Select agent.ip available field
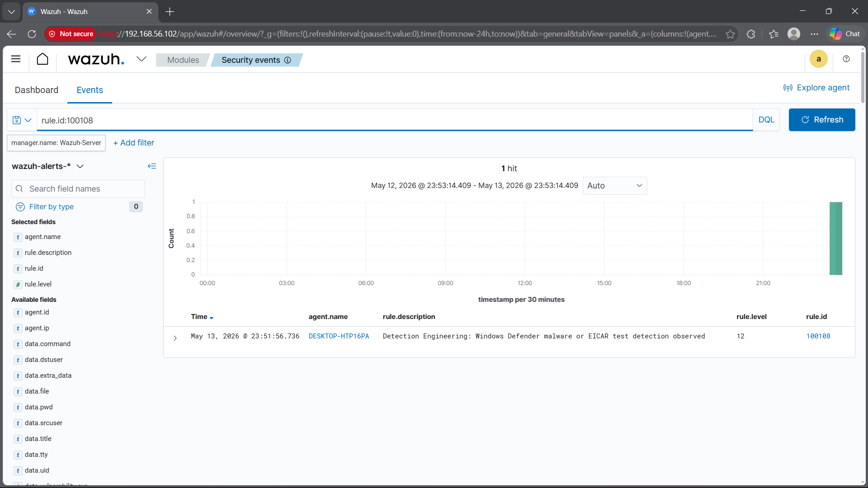Screen dimensions: 868x488 [x=37, y=328]
